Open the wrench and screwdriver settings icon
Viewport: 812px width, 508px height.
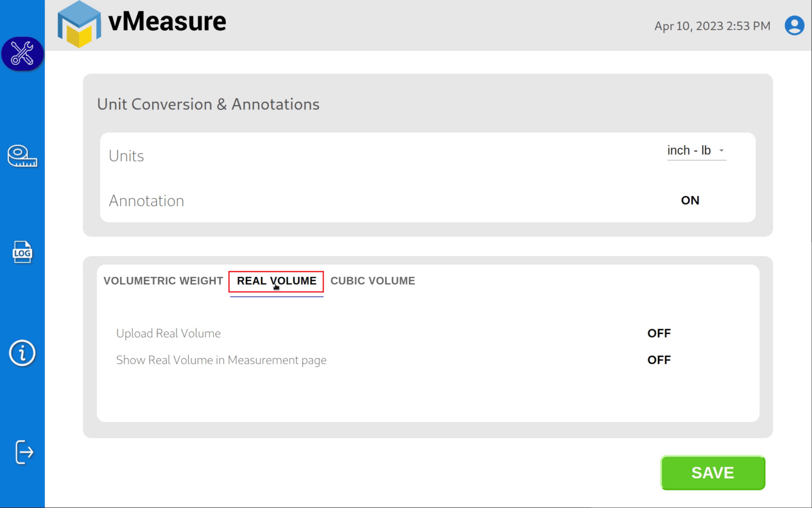pos(22,53)
